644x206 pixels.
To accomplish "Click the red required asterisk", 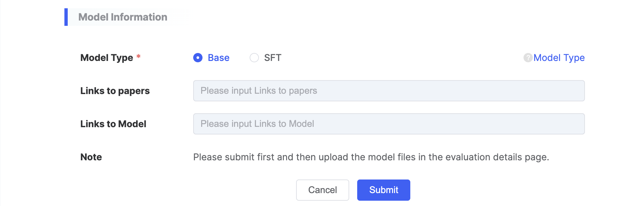I will (x=138, y=57).
